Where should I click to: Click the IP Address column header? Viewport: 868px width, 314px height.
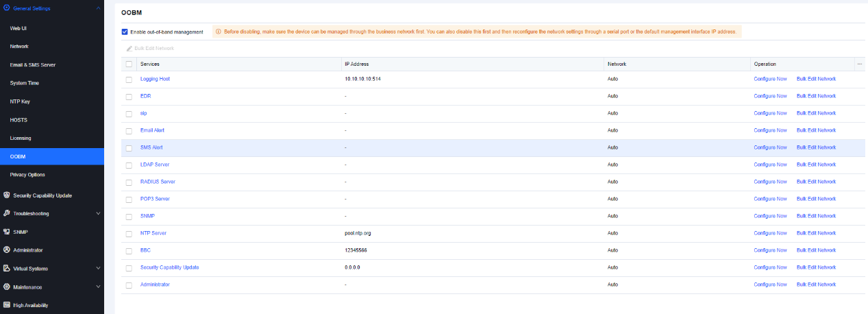click(357, 64)
